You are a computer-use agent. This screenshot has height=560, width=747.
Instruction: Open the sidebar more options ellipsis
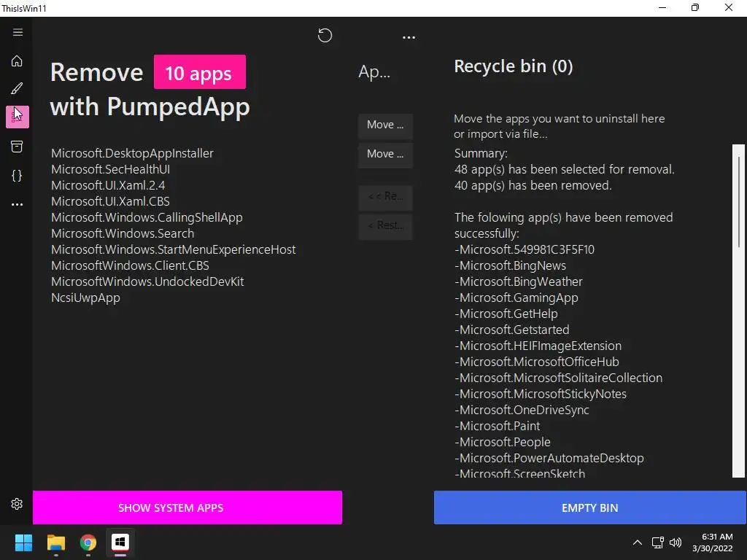coord(18,204)
